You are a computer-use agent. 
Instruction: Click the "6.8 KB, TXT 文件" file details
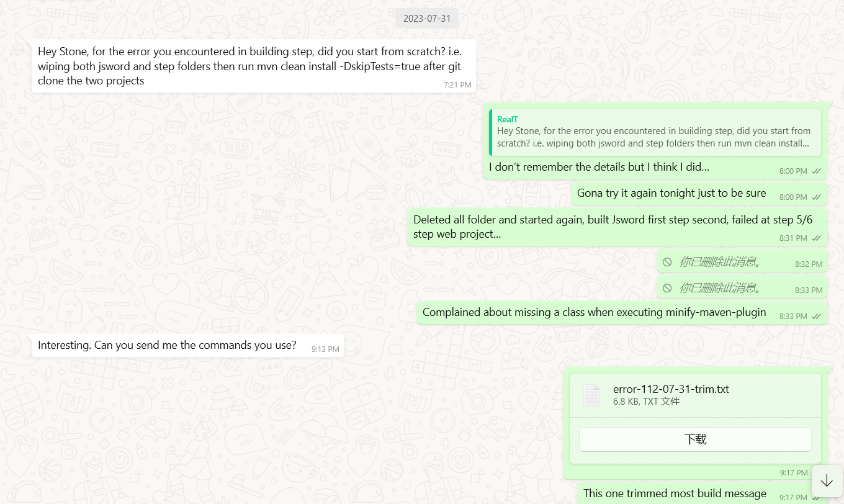click(646, 402)
